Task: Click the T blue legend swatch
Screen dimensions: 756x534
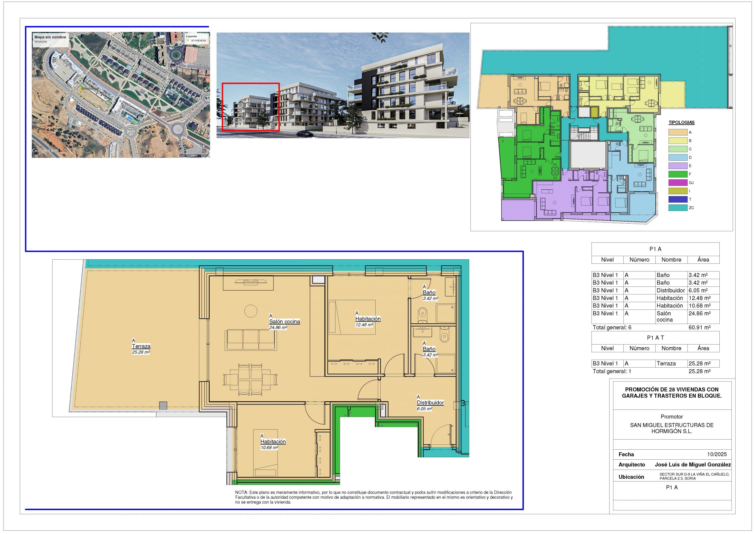Action: [x=678, y=199]
